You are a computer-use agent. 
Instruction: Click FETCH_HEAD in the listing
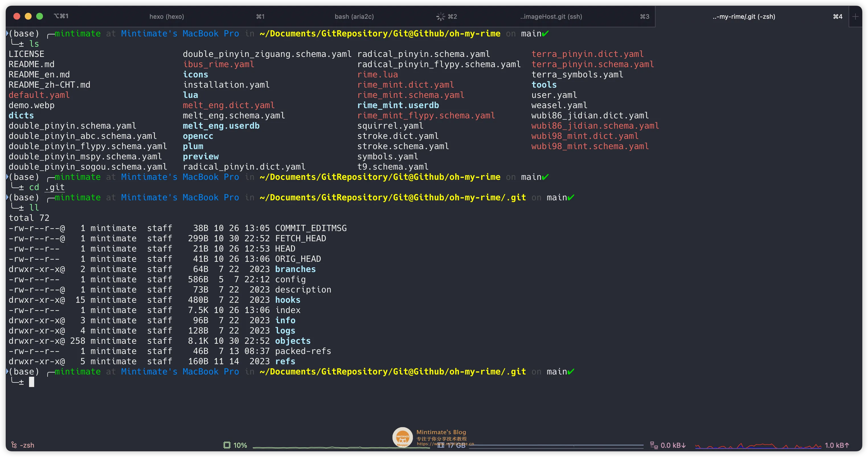coord(300,238)
